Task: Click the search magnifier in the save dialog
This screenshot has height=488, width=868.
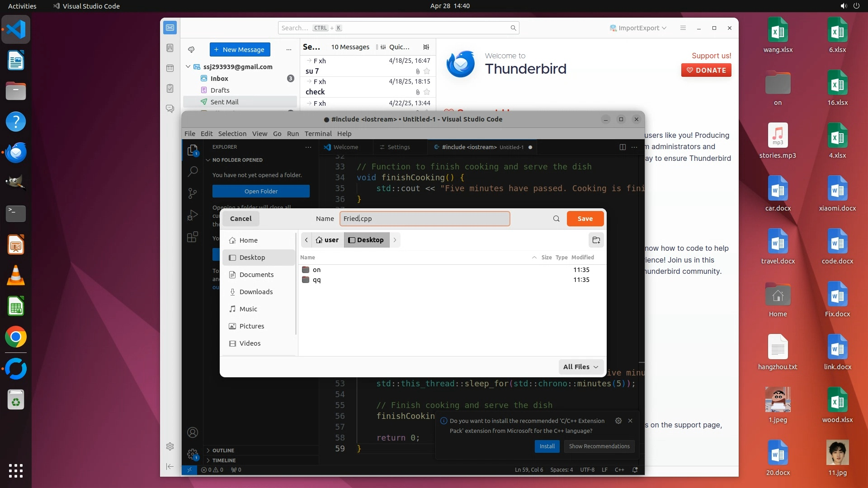Action: pos(556,219)
